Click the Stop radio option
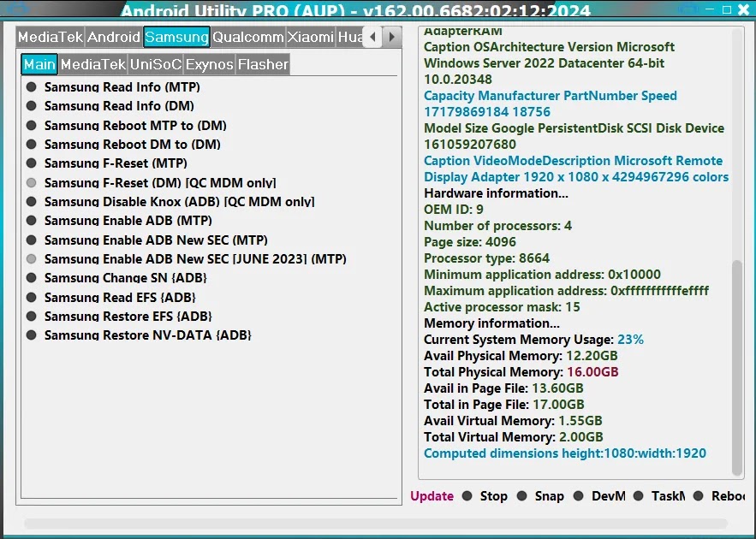The width and height of the screenshot is (756, 539). [485, 496]
